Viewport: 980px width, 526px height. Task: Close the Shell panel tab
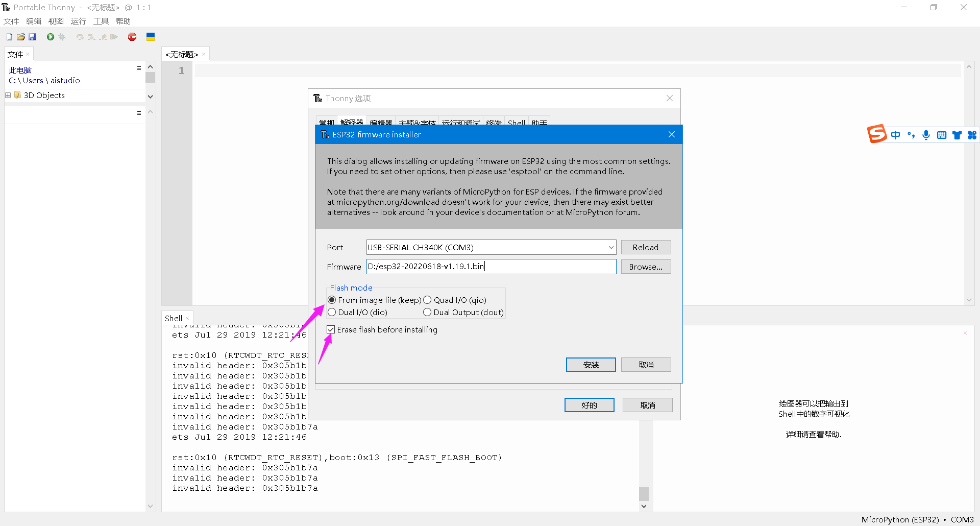tap(187, 318)
